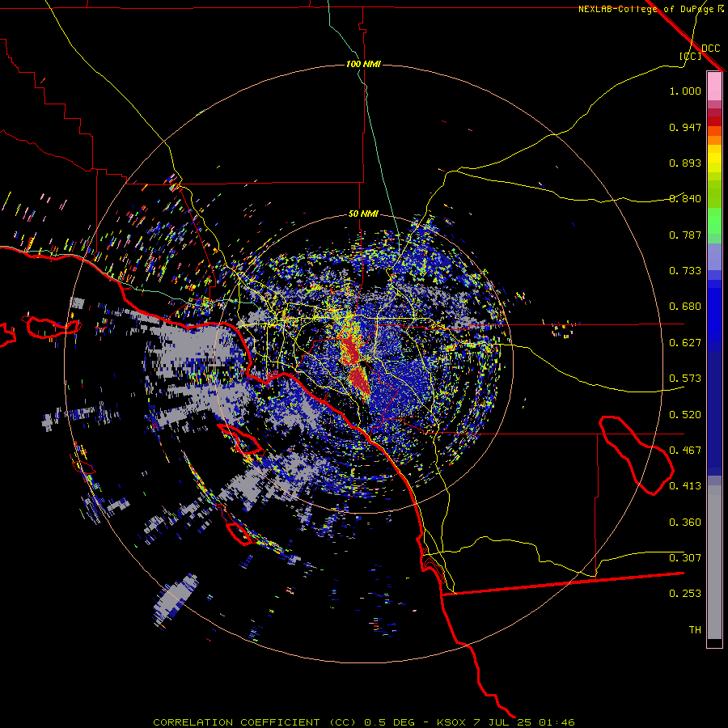Click the 0.413 scale value

[685, 486]
